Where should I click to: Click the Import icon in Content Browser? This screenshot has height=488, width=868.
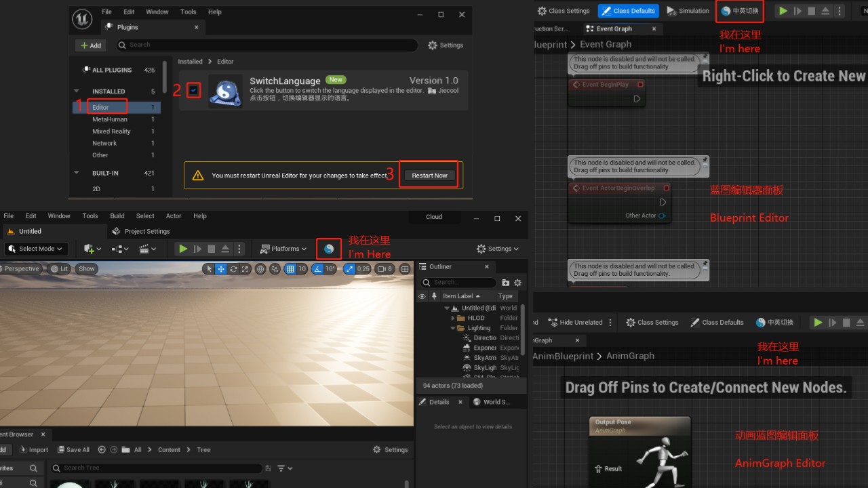click(34, 449)
